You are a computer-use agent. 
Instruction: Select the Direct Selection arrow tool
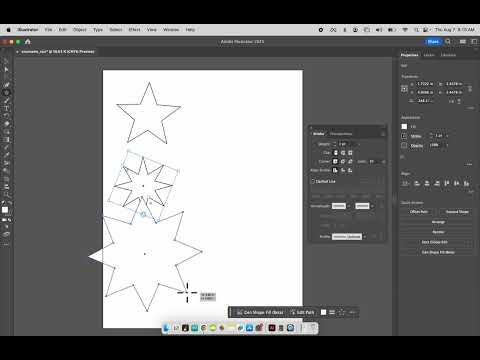tap(6, 69)
